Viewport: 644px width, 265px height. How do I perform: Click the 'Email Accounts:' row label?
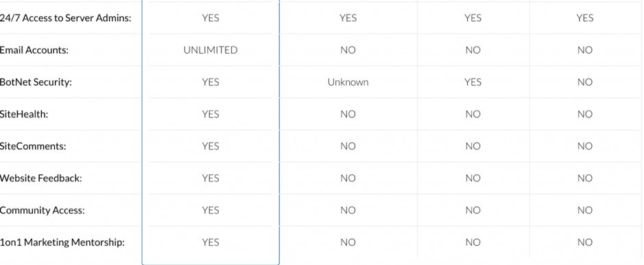(x=34, y=50)
